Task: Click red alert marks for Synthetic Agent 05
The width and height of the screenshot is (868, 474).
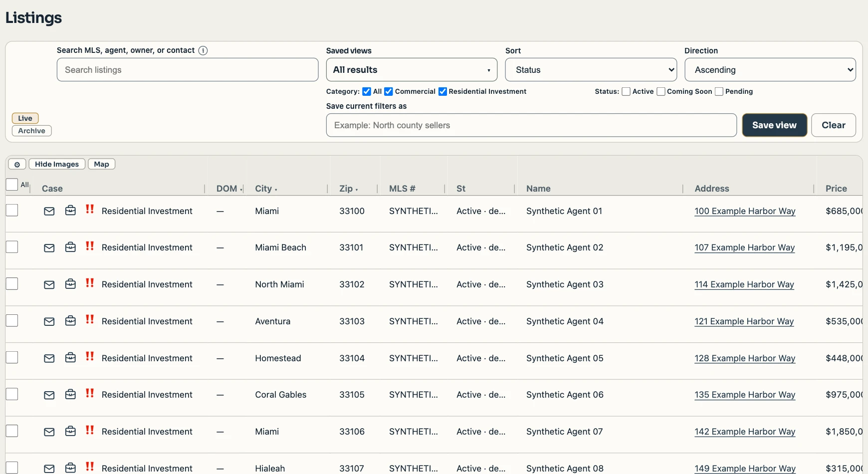Action: (90, 356)
